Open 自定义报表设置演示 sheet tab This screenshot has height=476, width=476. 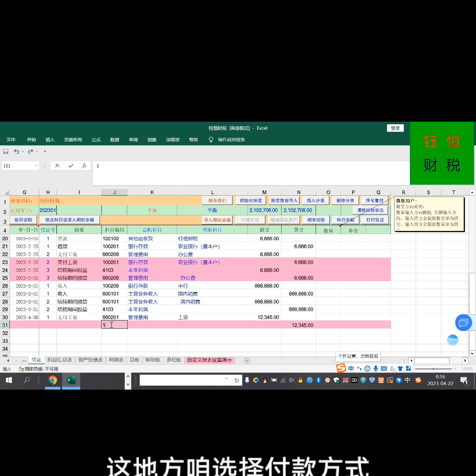click(x=209, y=360)
